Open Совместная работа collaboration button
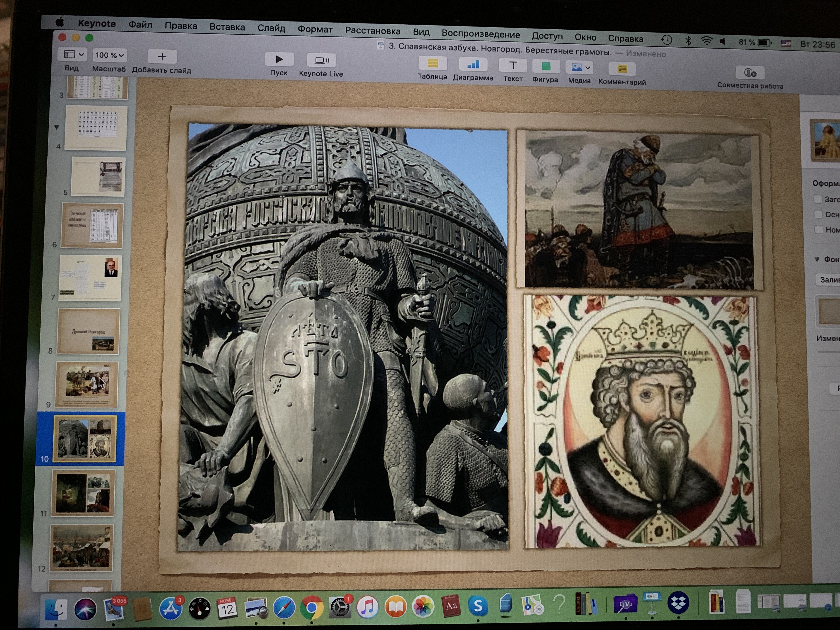Screen dimensions: 840x630 [750, 72]
